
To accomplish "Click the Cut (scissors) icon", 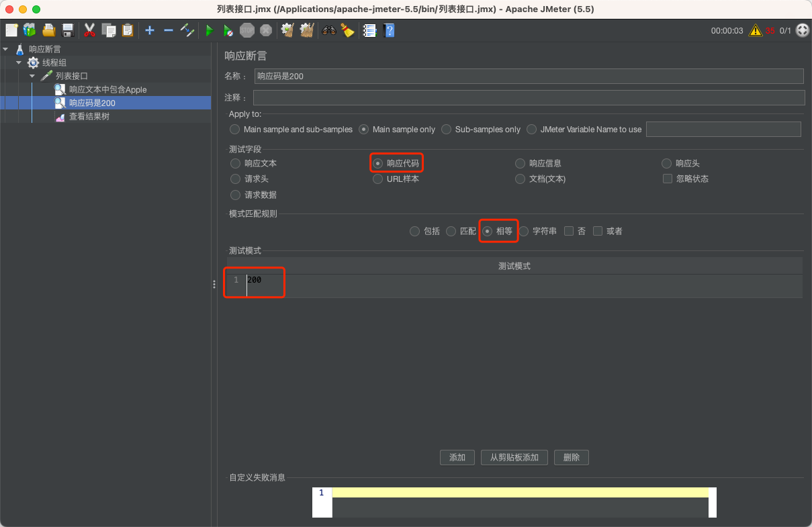I will pyautogui.click(x=89, y=30).
